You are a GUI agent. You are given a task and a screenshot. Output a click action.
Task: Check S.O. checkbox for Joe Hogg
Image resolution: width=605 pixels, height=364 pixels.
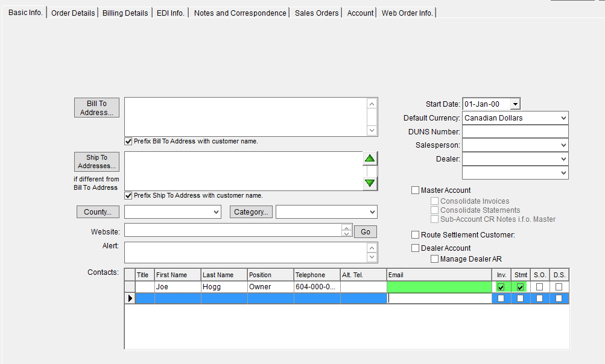pyautogui.click(x=539, y=287)
